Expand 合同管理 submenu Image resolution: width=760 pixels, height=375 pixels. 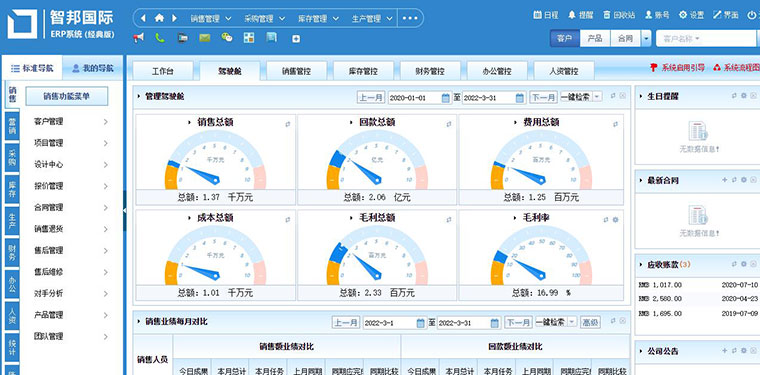click(x=71, y=207)
